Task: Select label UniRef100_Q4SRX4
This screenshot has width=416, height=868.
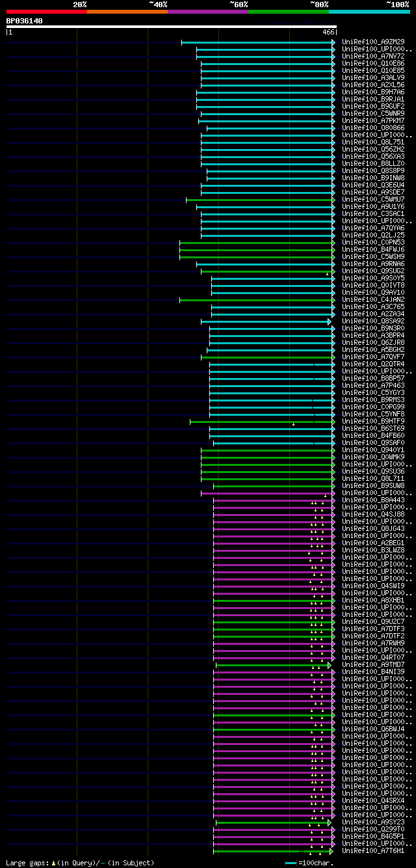Action: pyautogui.click(x=373, y=801)
